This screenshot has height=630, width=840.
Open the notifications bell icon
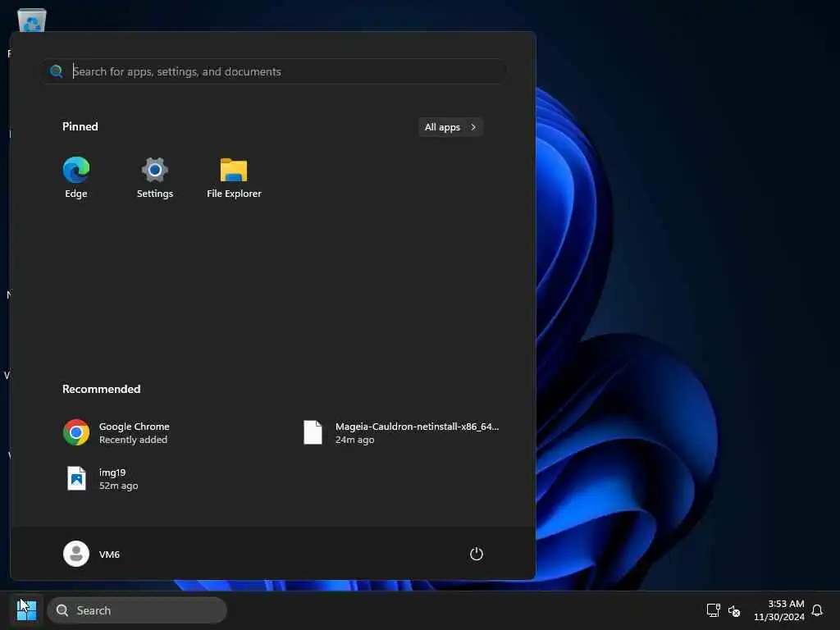click(817, 610)
